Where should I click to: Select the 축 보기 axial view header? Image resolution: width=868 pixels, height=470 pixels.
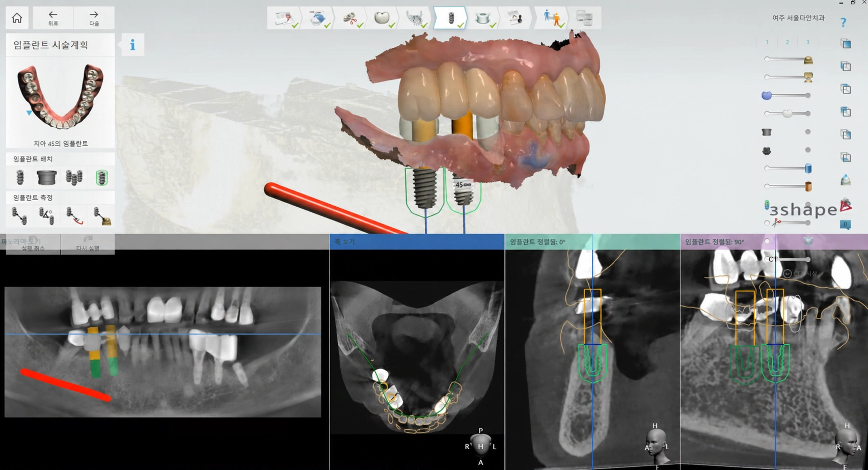417,242
